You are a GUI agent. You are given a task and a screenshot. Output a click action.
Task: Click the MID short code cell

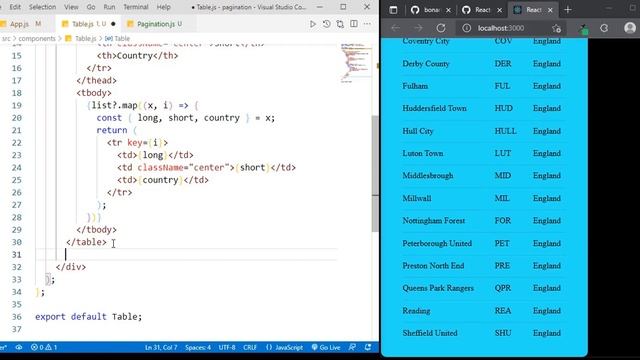(x=502, y=176)
